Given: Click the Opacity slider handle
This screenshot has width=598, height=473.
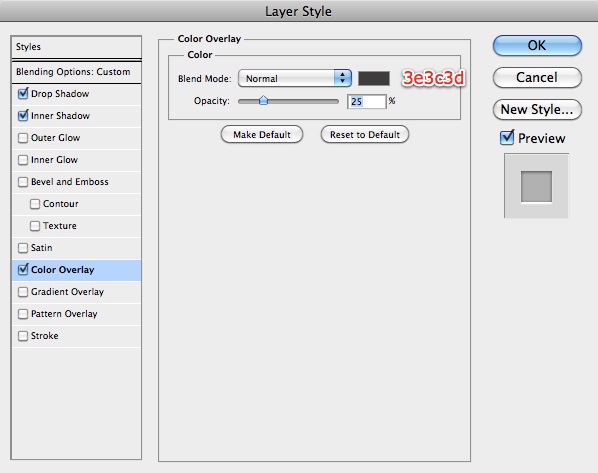Looking at the screenshot, I should pyautogui.click(x=263, y=101).
